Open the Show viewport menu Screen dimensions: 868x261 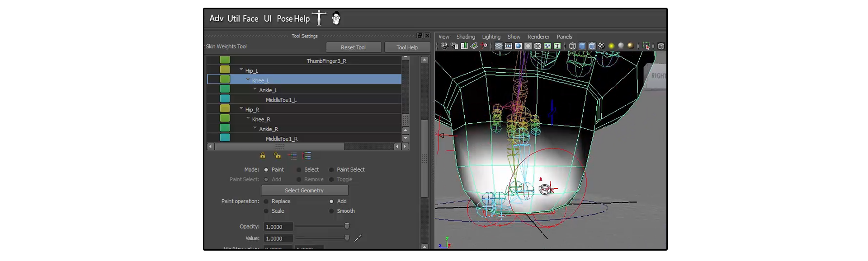point(514,37)
